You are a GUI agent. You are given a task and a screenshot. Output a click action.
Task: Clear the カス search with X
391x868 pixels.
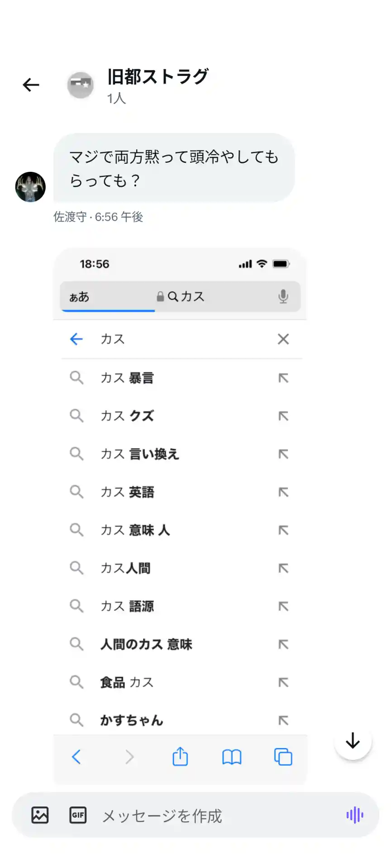(x=283, y=339)
